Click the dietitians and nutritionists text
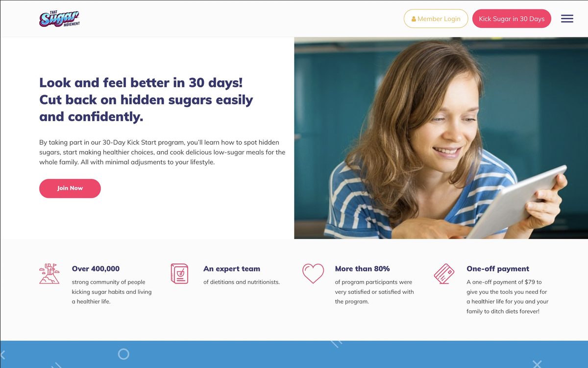The height and width of the screenshot is (368, 588). (x=242, y=282)
